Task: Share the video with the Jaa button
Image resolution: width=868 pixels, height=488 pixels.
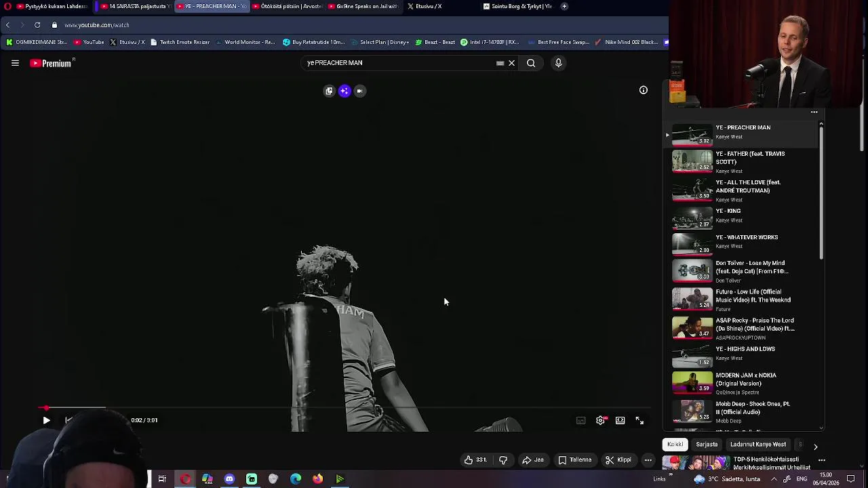Action: tap(533, 460)
